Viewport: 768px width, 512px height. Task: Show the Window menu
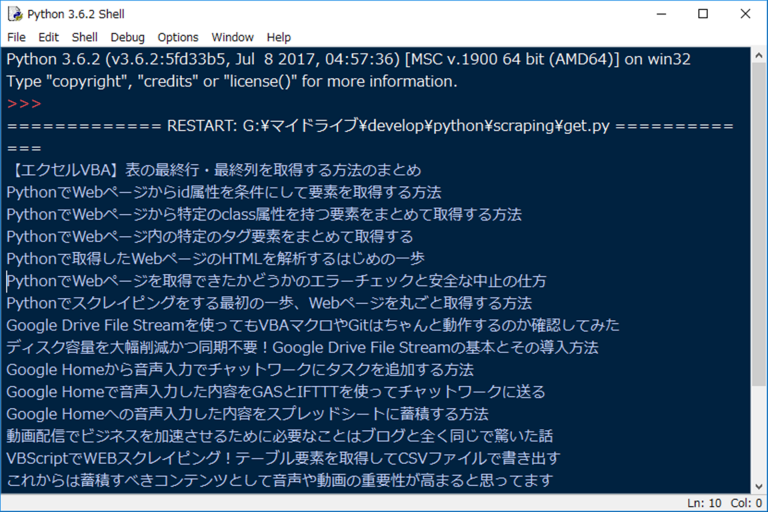232,37
